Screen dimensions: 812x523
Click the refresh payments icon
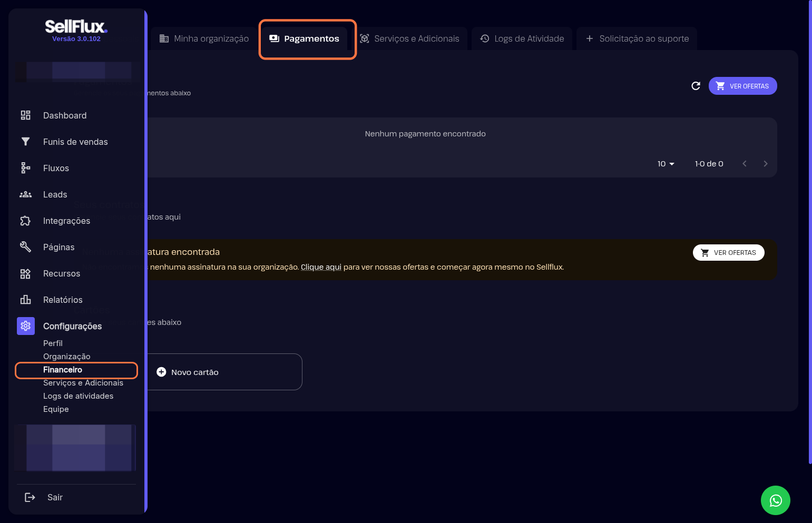(x=696, y=86)
